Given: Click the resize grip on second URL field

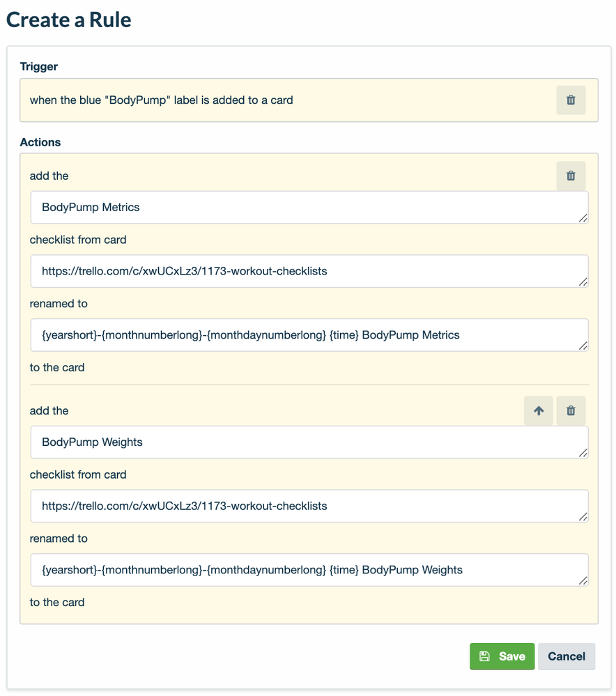Looking at the screenshot, I should tap(583, 517).
